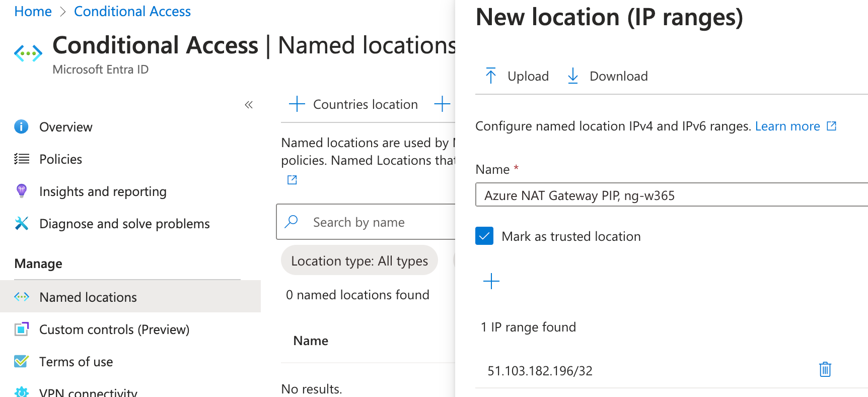Image resolution: width=868 pixels, height=397 pixels.
Task: Select Named locations in the Manage menu
Action: [x=88, y=297]
